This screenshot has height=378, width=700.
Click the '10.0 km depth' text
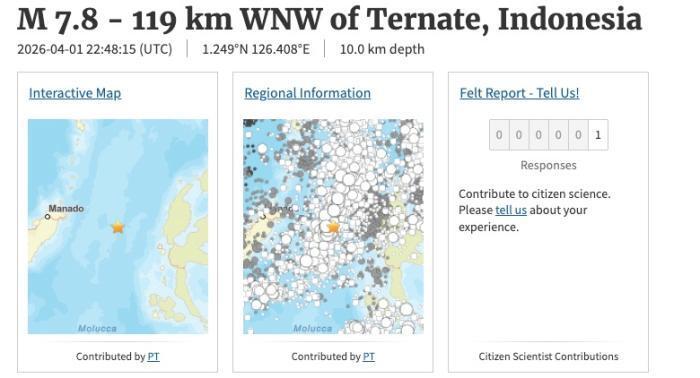(x=382, y=49)
